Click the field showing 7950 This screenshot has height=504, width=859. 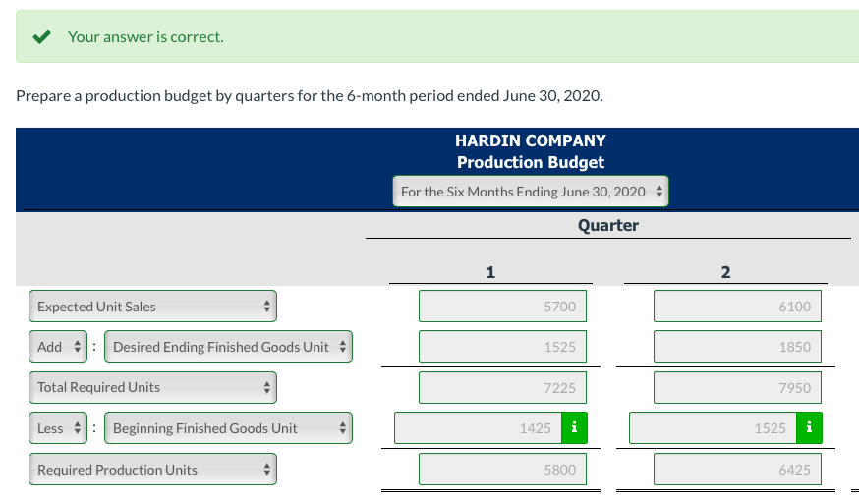[x=737, y=388]
